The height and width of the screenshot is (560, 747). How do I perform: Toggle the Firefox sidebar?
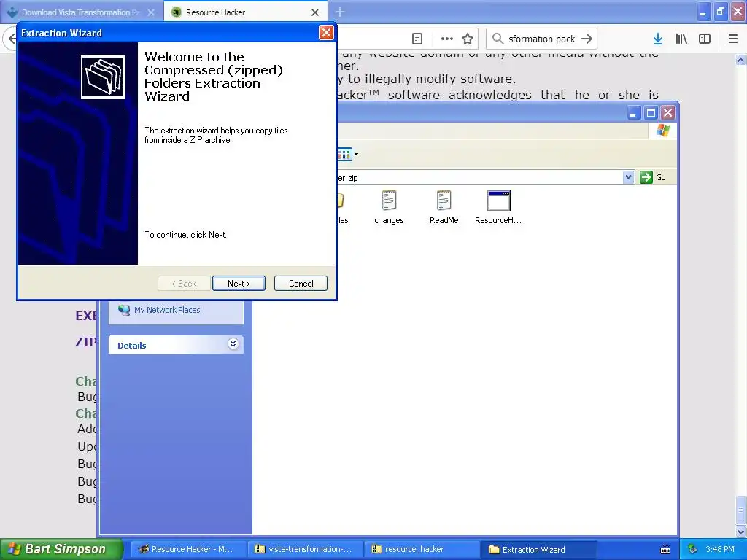click(705, 39)
